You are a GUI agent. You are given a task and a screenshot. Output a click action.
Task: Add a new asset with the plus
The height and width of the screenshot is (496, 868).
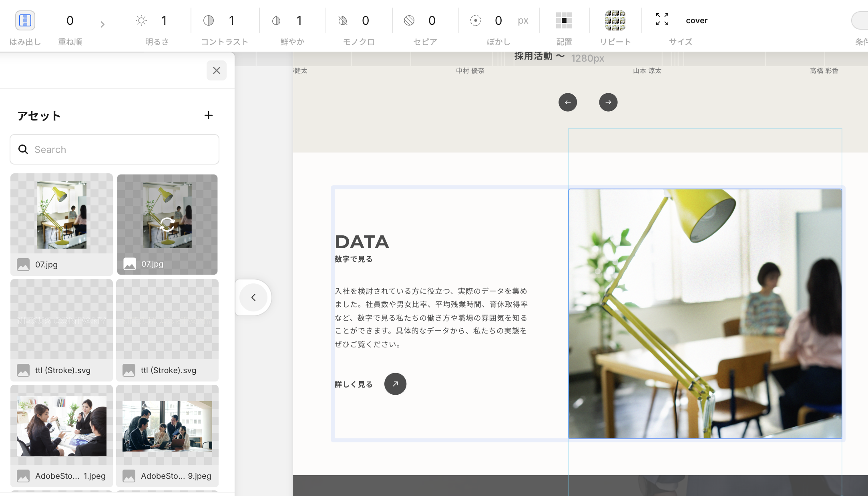209,115
